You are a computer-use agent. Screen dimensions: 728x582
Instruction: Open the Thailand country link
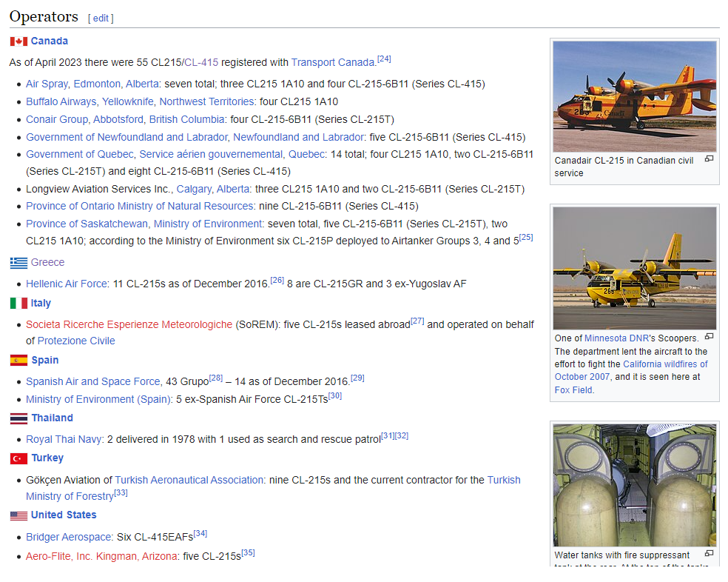point(52,418)
